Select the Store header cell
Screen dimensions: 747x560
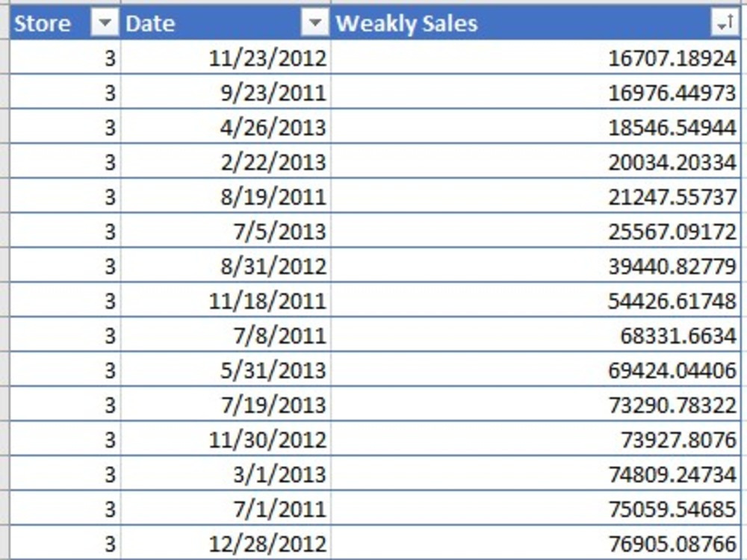click(65, 23)
